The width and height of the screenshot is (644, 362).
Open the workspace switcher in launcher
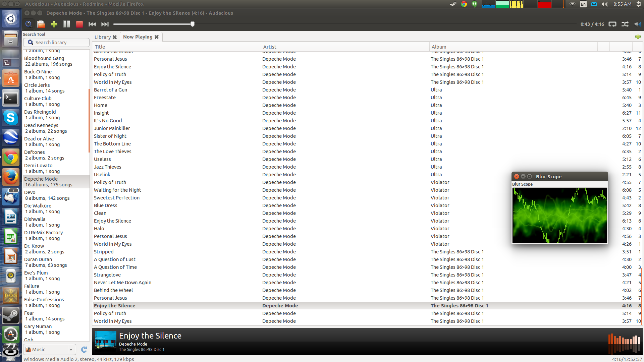[x=11, y=58]
